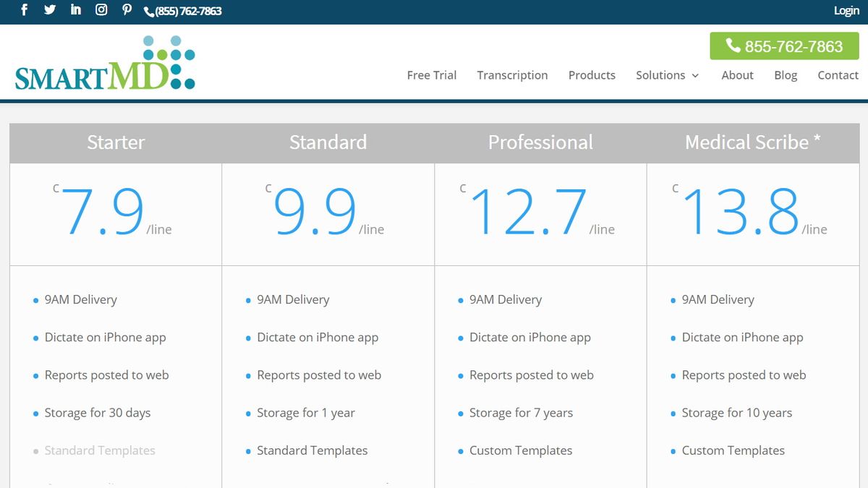This screenshot has height=488, width=868.
Task: Select the Instagram icon
Action: tap(101, 10)
